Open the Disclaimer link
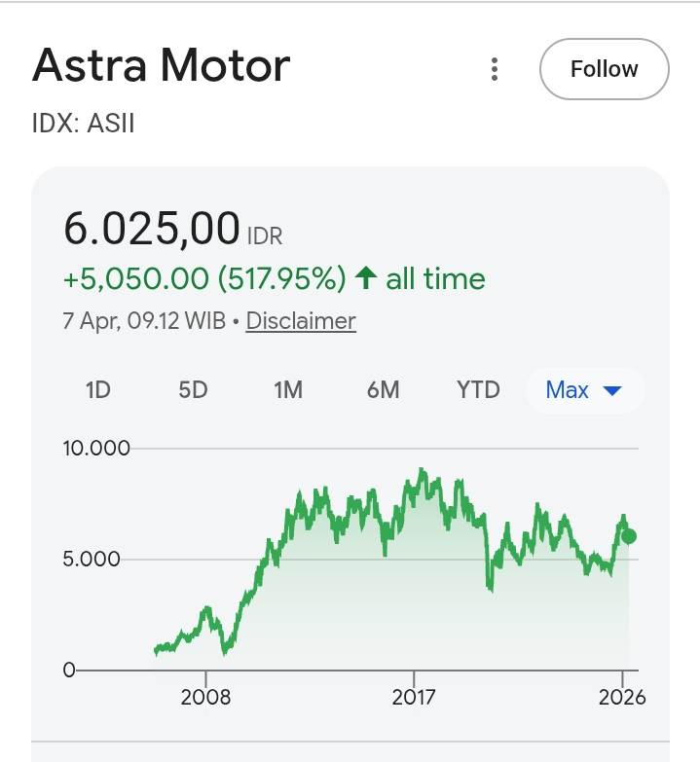Image resolution: width=700 pixels, height=762 pixels. tap(301, 321)
